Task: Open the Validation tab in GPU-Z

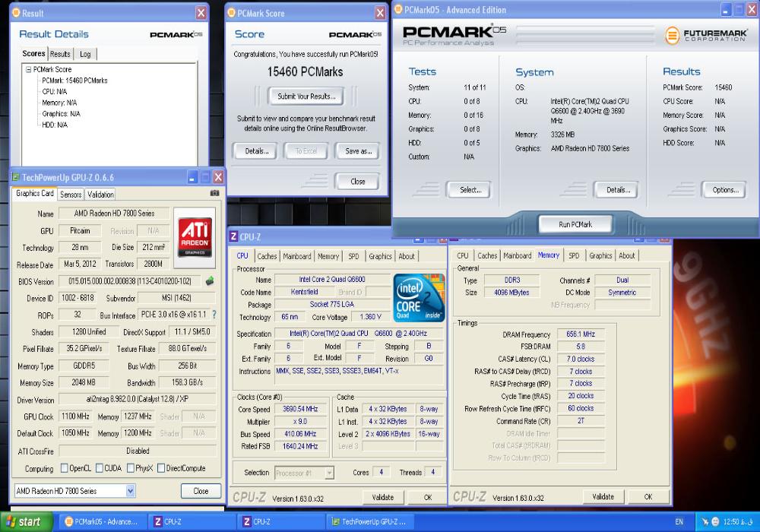Action: [100, 195]
